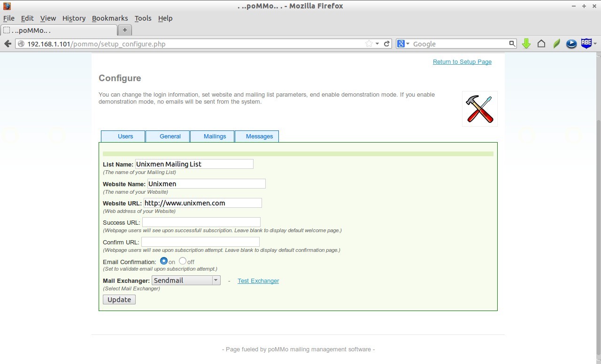
Task: Click the bookmark star icon in URL bar
Action: click(x=369, y=44)
